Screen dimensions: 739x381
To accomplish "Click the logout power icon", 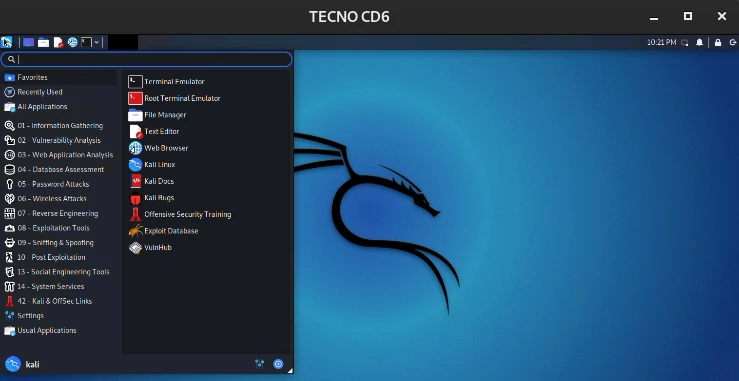I will [733, 42].
